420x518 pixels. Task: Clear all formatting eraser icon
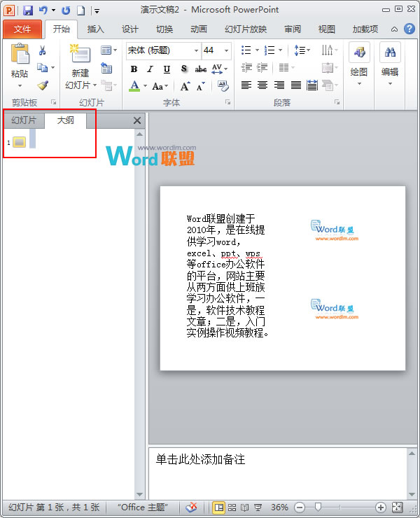(223, 86)
